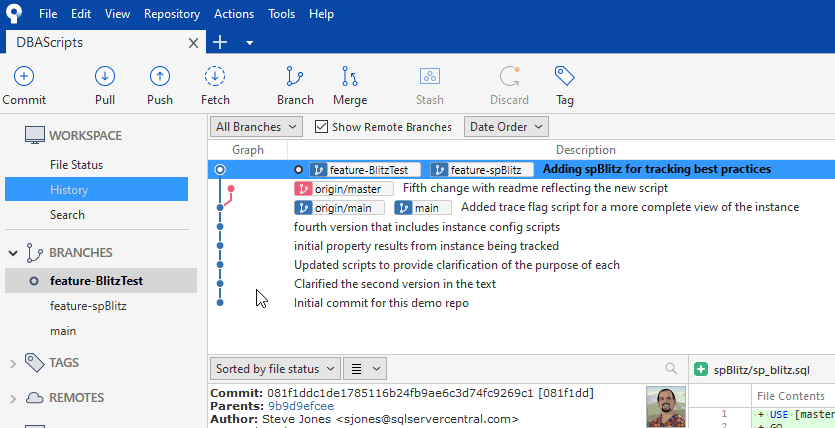Viewport: 835px width, 428px height.
Task: Click the origin/main label in graph
Action: (339, 208)
